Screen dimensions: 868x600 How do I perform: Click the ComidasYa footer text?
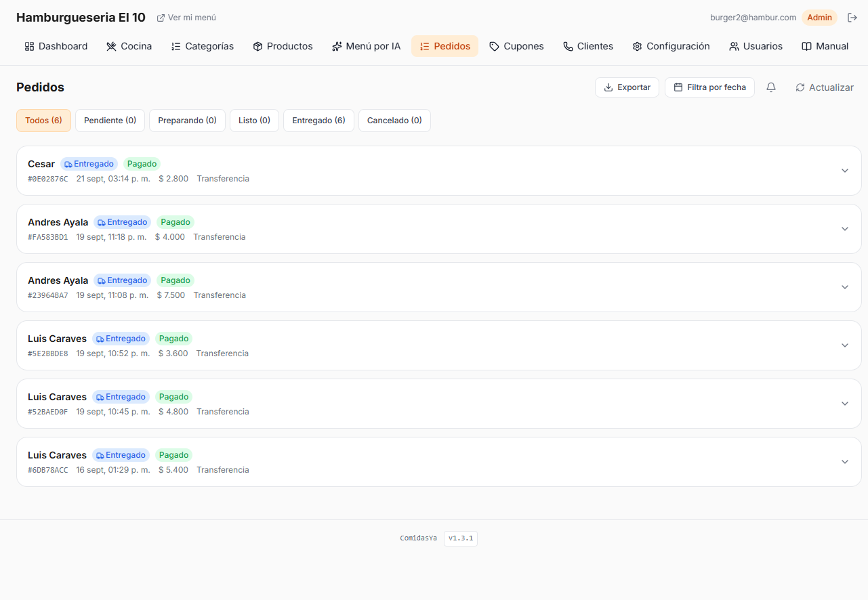click(x=418, y=538)
